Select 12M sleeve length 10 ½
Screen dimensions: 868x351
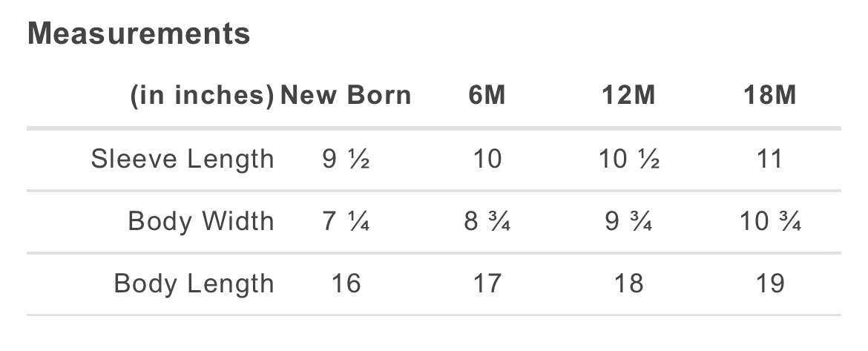(x=629, y=160)
